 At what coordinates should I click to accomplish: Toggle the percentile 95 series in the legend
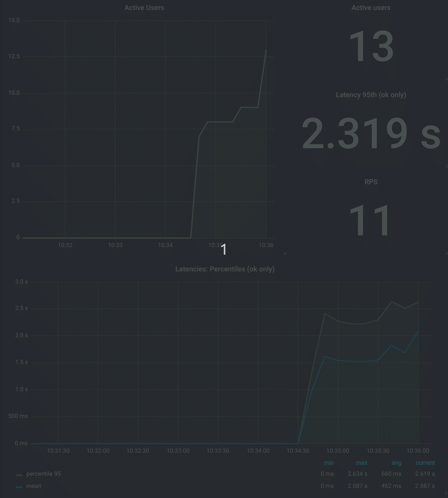point(44,474)
